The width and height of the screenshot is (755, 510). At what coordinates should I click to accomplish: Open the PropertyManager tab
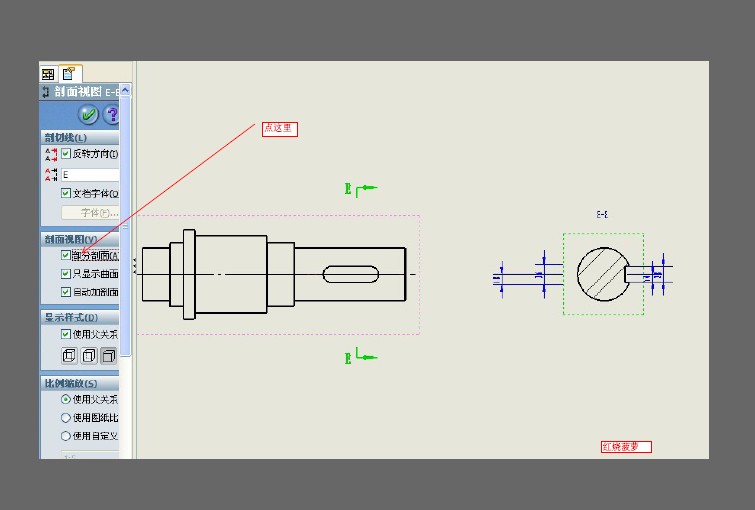tap(69, 74)
